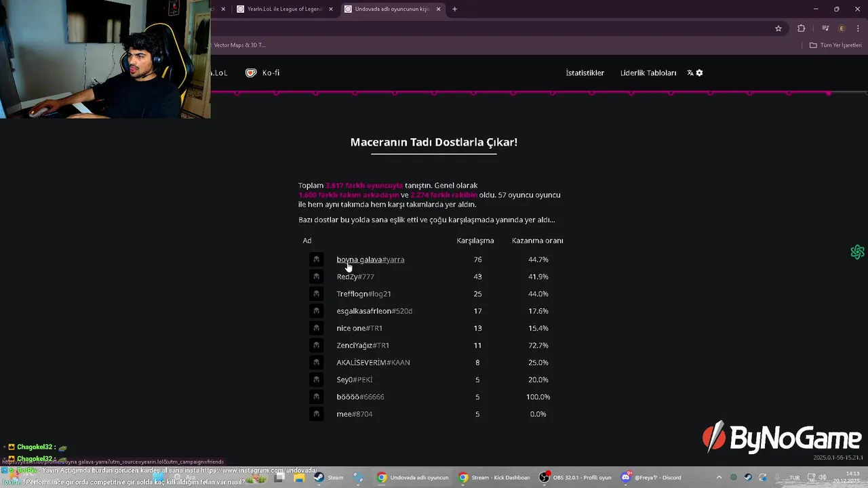
Task: Open Chrome three-dot menu
Action: coord(858,28)
